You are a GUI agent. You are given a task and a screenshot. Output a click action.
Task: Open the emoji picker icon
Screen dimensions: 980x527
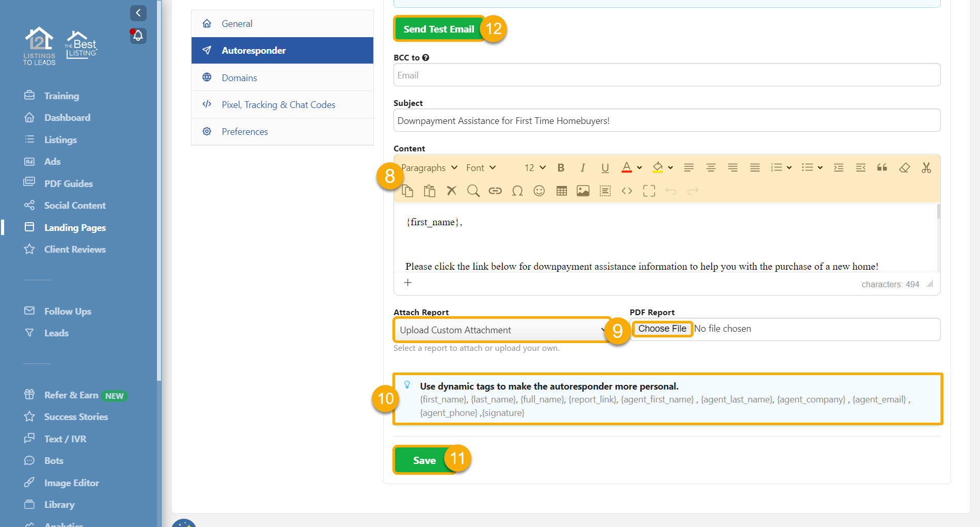point(539,191)
